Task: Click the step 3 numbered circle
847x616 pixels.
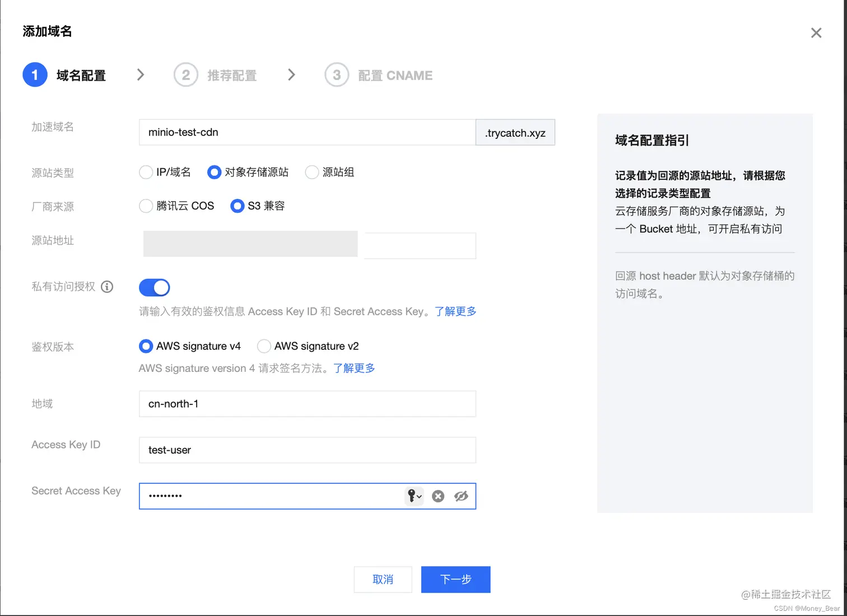Action: (337, 74)
